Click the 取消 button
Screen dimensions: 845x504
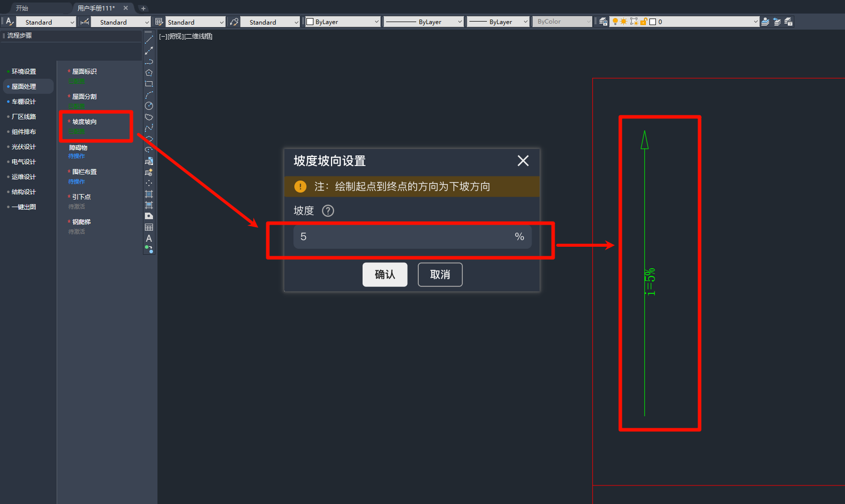pos(440,275)
